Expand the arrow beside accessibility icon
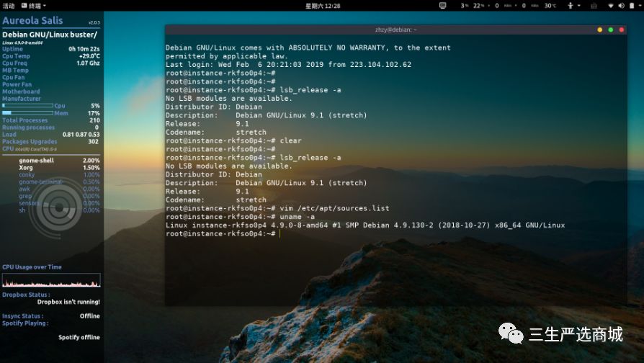 pos(578,6)
